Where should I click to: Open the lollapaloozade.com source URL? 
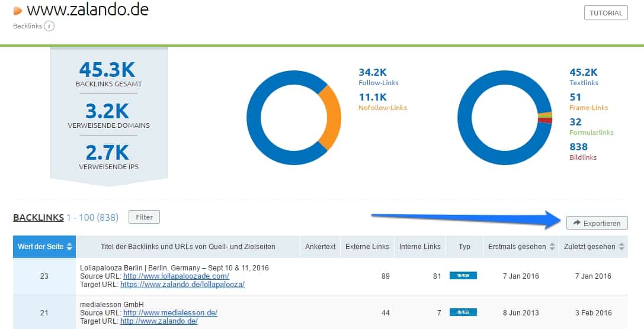[176, 276]
